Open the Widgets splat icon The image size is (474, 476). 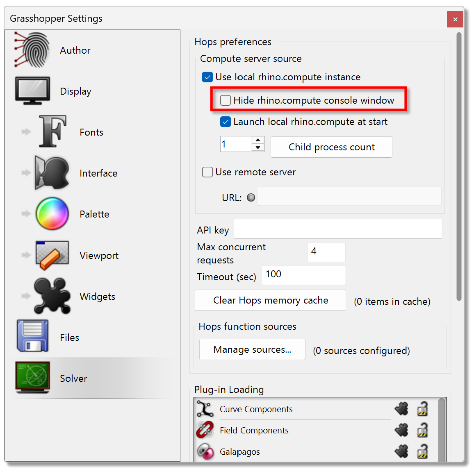(x=52, y=296)
